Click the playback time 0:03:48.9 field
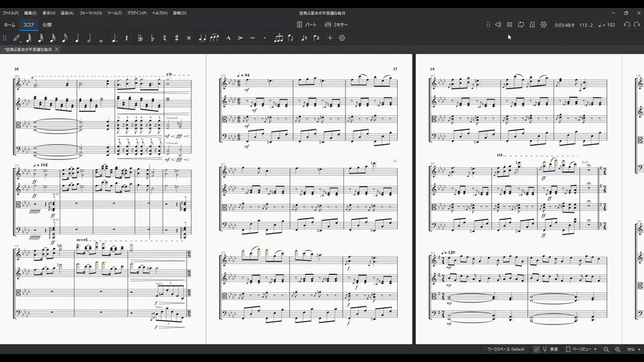 coord(564,25)
